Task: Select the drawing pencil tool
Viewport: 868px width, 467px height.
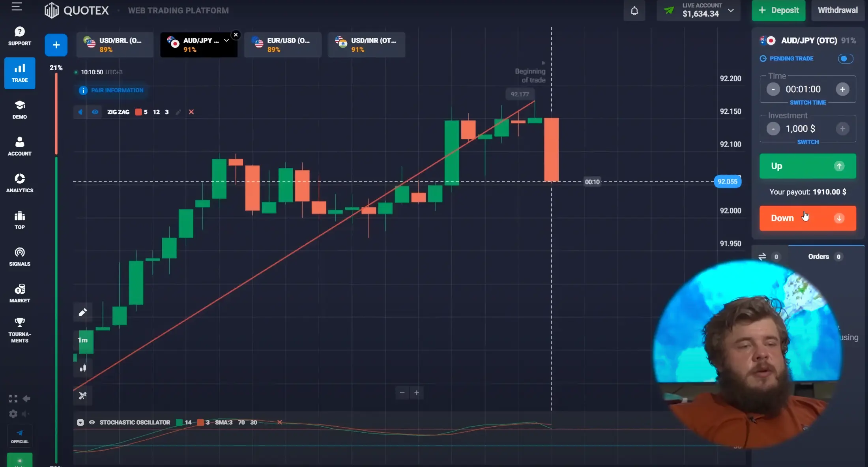Action: pyautogui.click(x=83, y=313)
